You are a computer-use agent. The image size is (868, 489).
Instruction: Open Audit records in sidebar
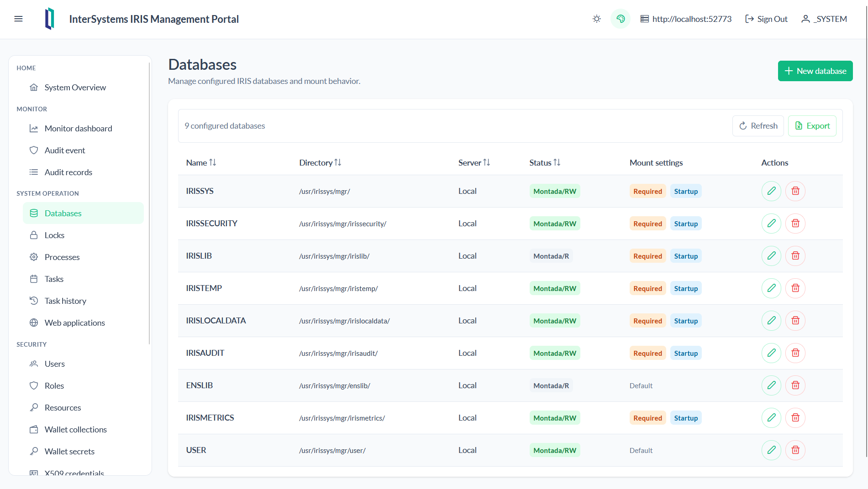(83, 172)
